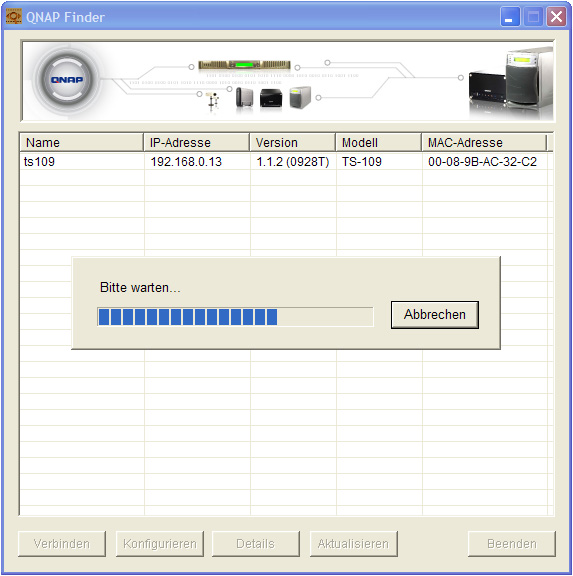Click the Aktualisieren button

click(x=353, y=544)
